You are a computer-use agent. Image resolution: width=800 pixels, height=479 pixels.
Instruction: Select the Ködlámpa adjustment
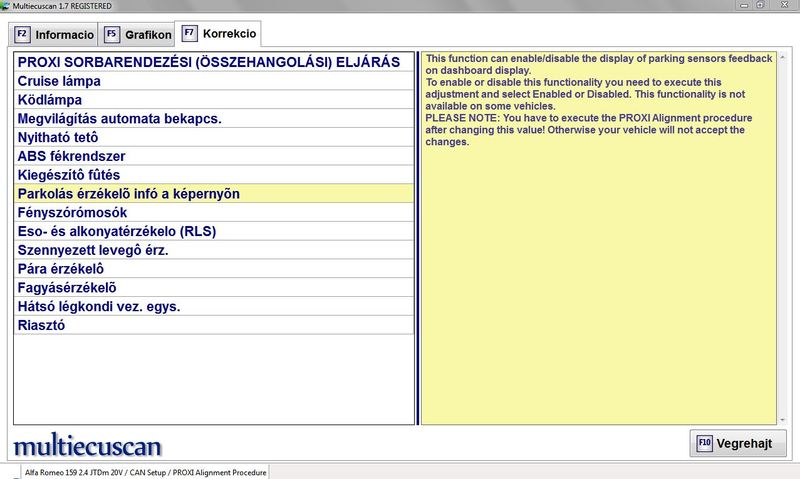click(x=214, y=100)
